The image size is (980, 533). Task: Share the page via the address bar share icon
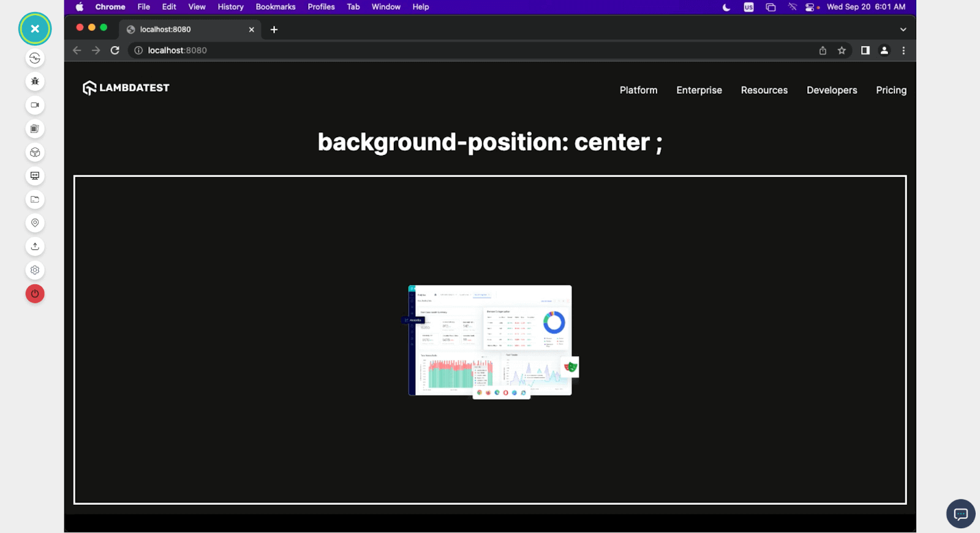coord(823,50)
